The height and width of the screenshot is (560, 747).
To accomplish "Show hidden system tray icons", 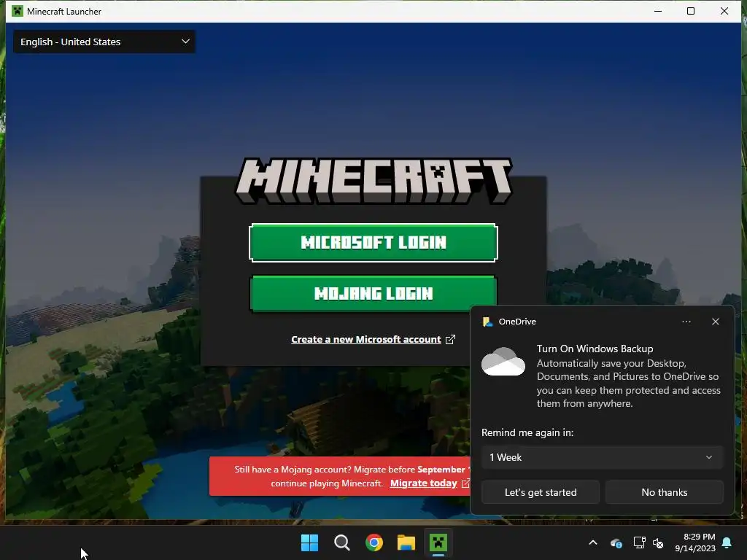I will point(593,542).
